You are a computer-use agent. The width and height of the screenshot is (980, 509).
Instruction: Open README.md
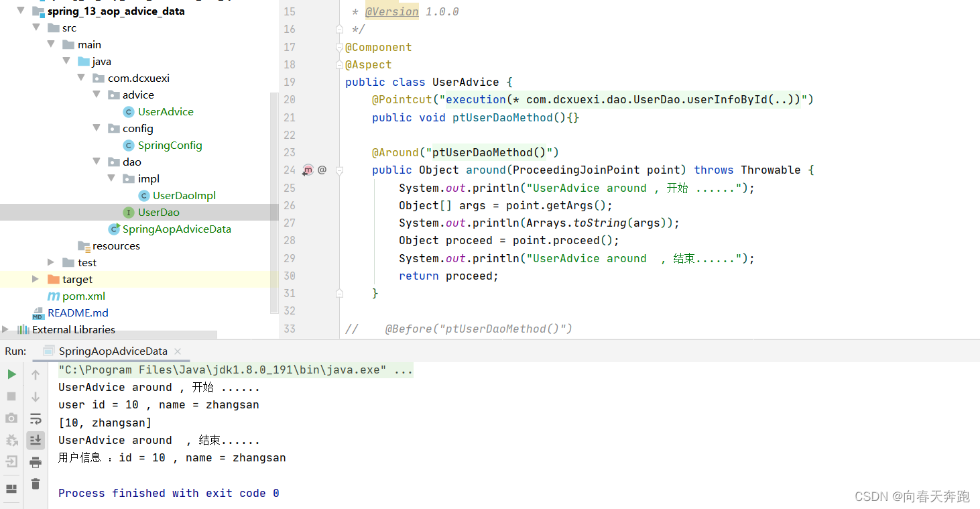(78, 313)
